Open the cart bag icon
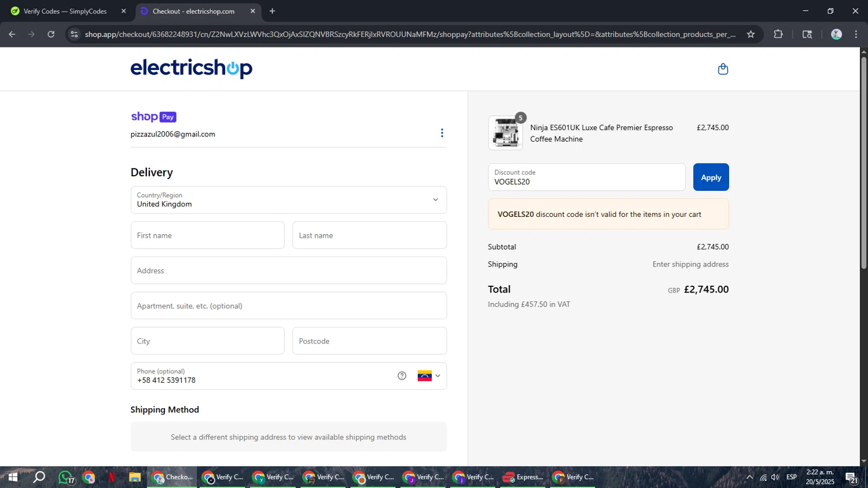 723,69
